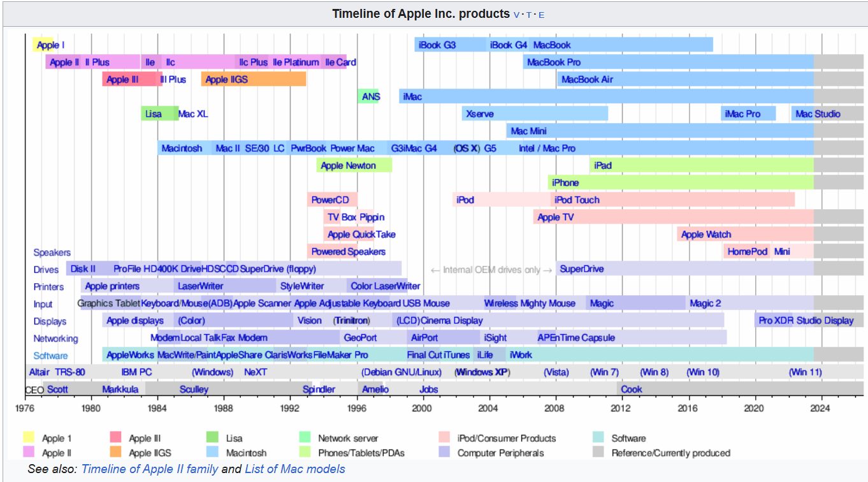
Task: Click the Cook CEO entry
Action: pyautogui.click(x=632, y=389)
